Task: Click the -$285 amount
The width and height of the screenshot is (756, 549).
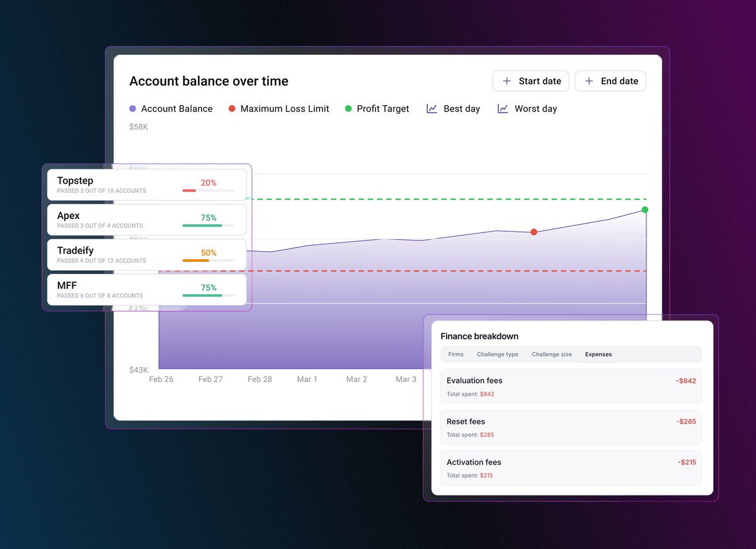Action: 685,422
